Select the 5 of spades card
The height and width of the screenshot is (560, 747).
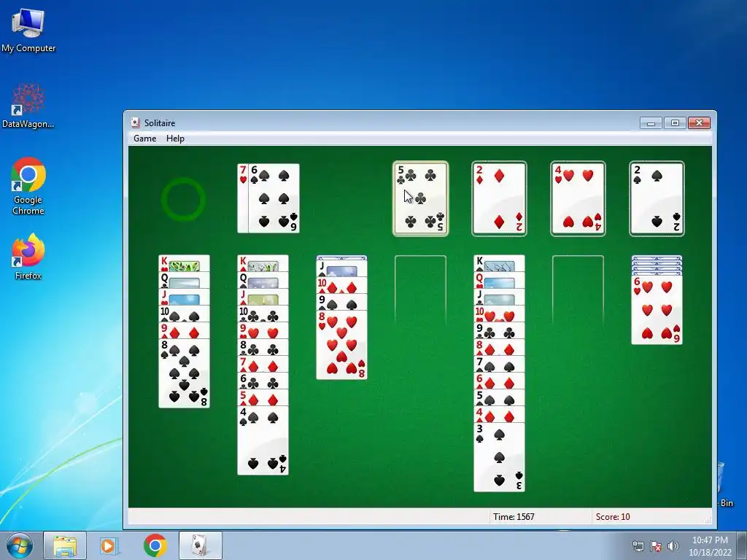(x=499, y=397)
